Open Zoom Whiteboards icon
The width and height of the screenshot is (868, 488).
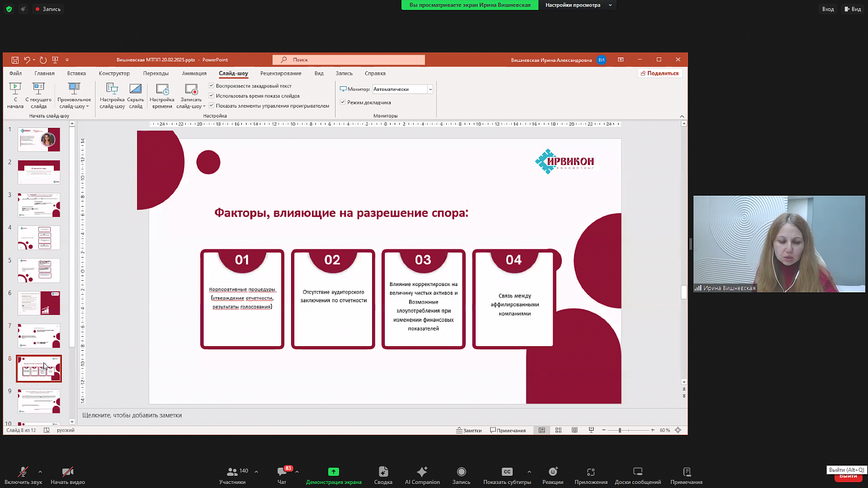(638, 472)
